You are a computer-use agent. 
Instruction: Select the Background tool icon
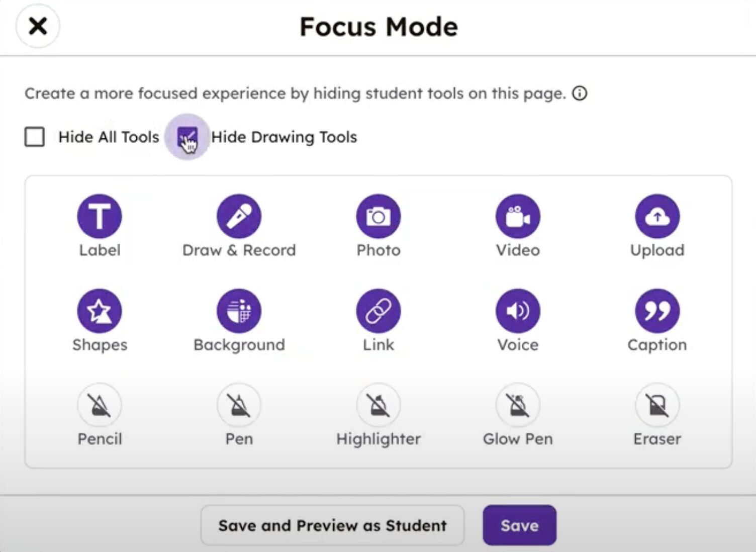pyautogui.click(x=239, y=310)
